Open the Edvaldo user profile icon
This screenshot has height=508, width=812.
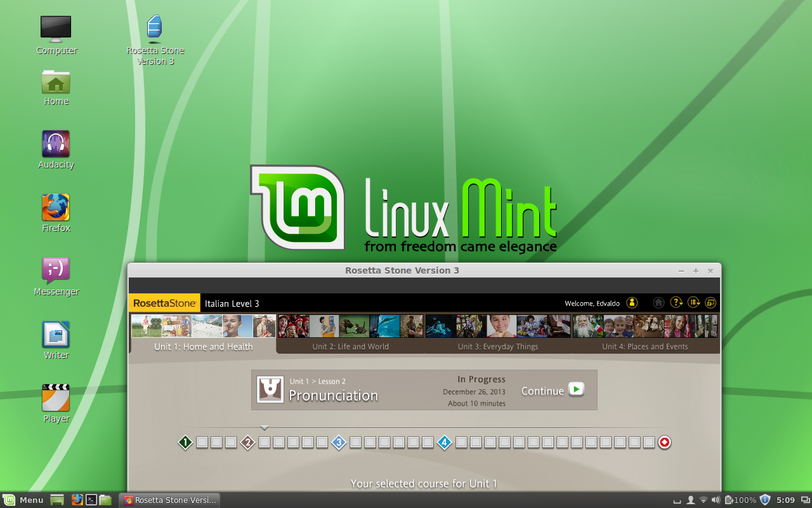pyautogui.click(x=632, y=303)
